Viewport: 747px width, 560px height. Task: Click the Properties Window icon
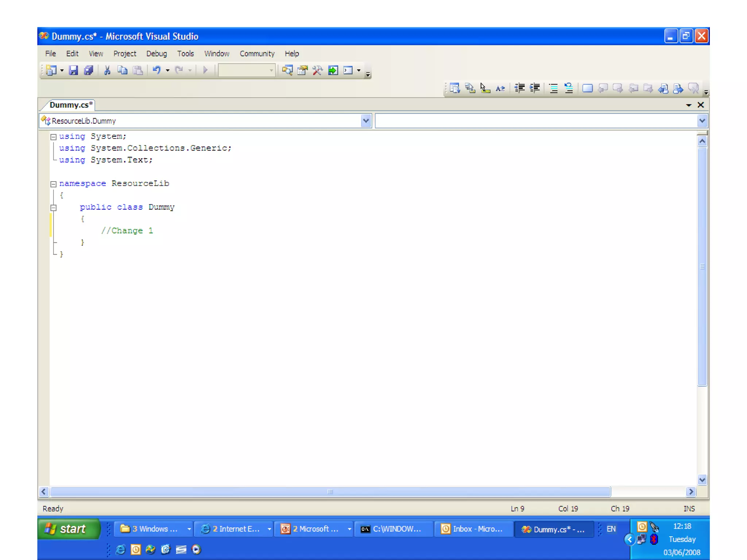(302, 70)
